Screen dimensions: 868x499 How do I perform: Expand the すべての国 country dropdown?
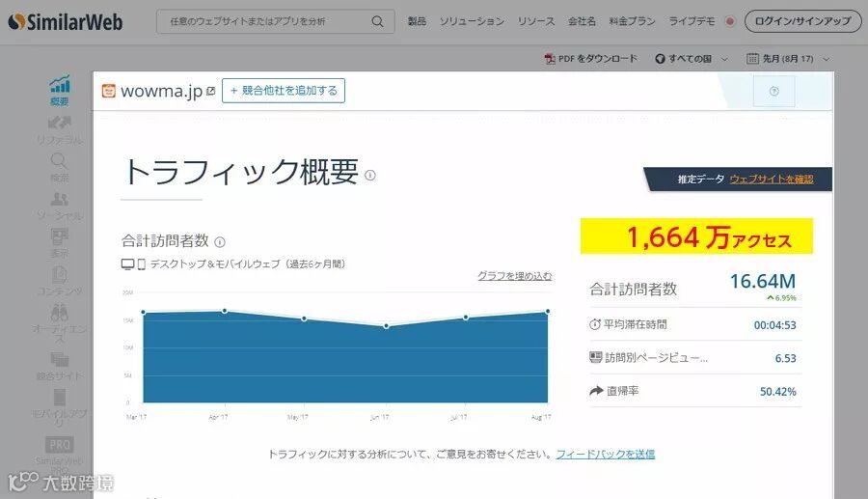click(692, 58)
